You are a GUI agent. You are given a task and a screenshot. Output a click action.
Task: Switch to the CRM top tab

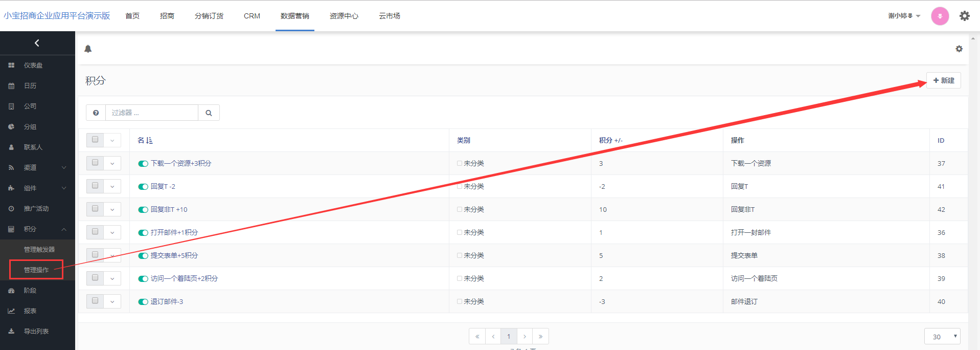click(x=252, y=16)
